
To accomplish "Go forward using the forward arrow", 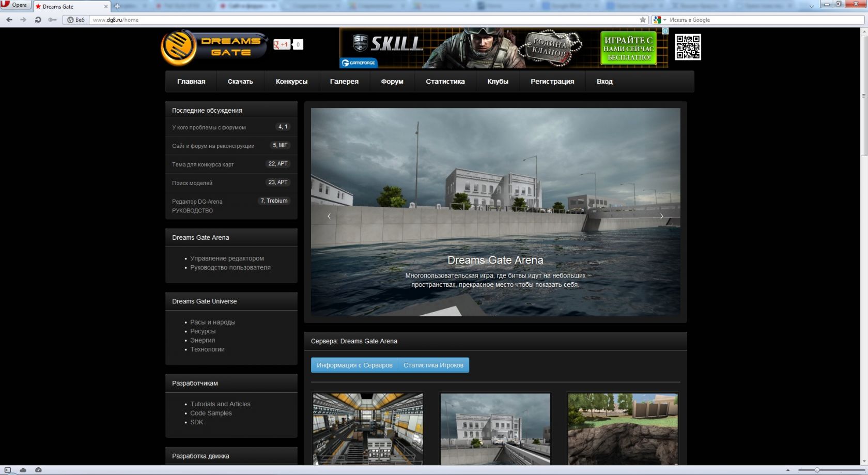I will (23, 20).
